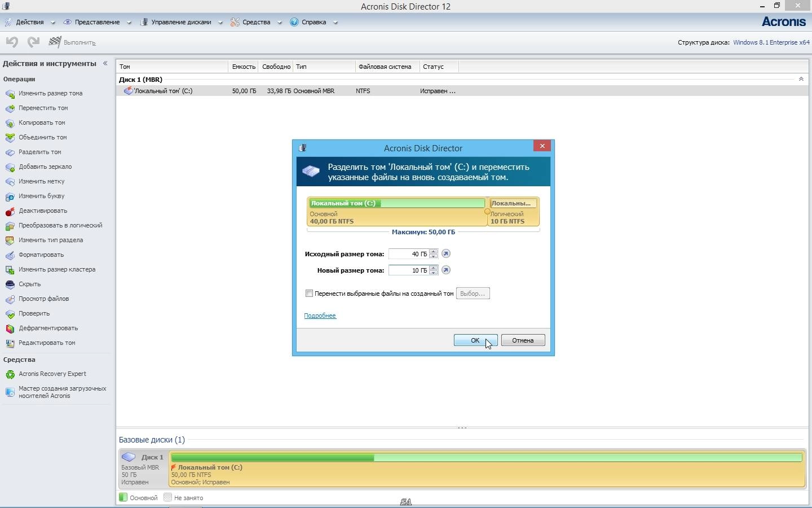Click the Тип column header

(324, 67)
